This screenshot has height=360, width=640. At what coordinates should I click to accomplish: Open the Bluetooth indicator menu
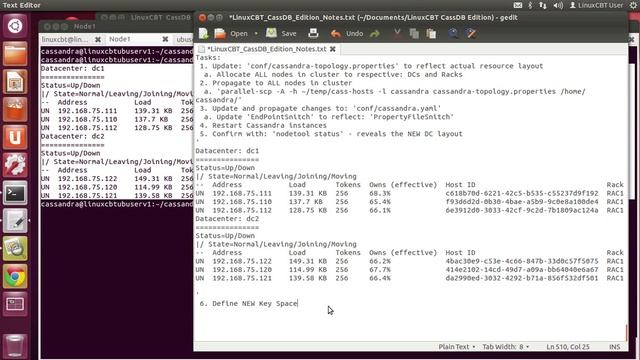[530, 5]
